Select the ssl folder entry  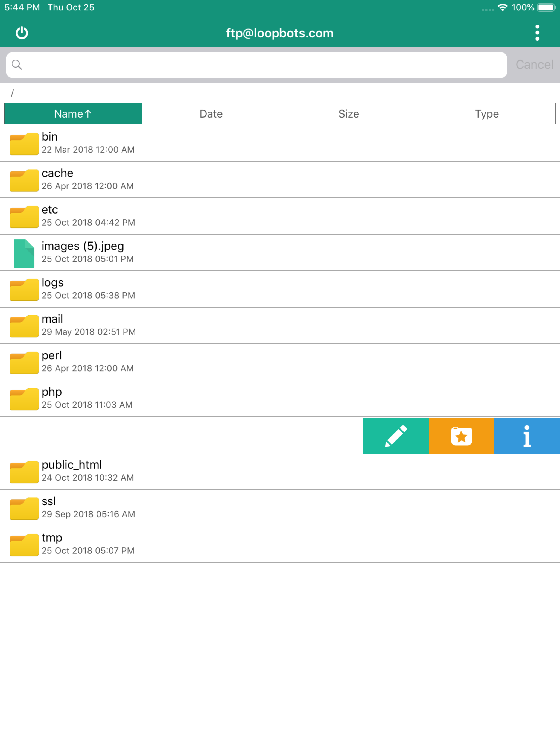tap(49, 507)
